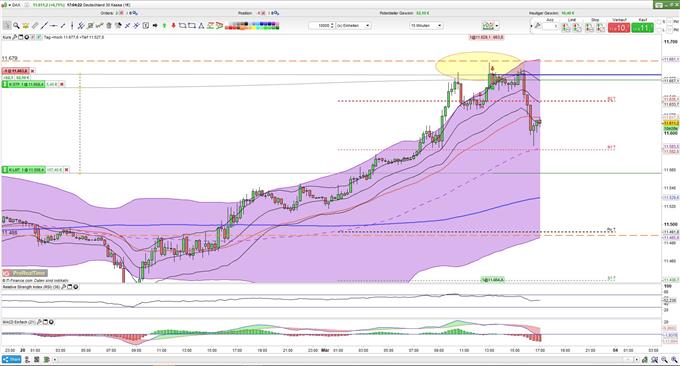Click the first Limit order icon
The width and height of the screenshot is (680, 366).
point(566,27)
